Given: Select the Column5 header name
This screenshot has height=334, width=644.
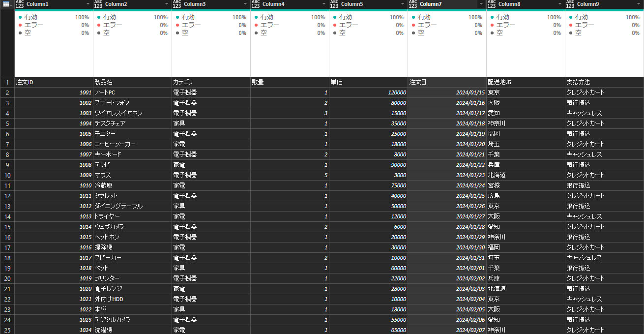Looking at the screenshot, I should (352, 4).
